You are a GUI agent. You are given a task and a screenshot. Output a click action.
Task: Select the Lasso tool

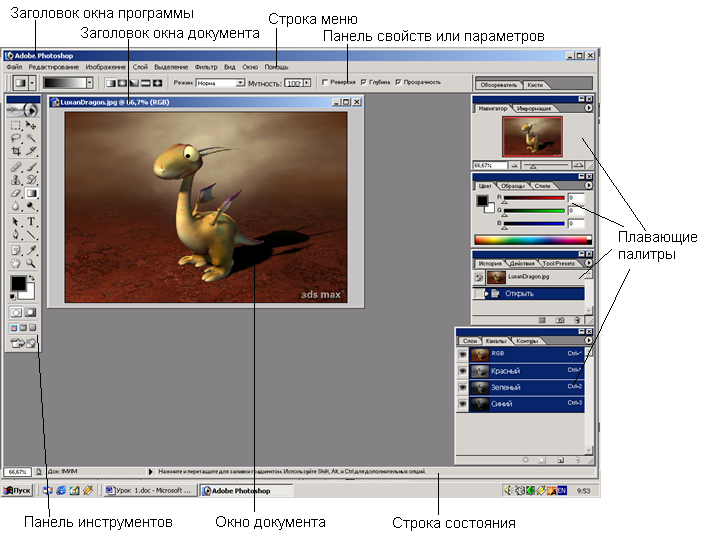(16, 138)
